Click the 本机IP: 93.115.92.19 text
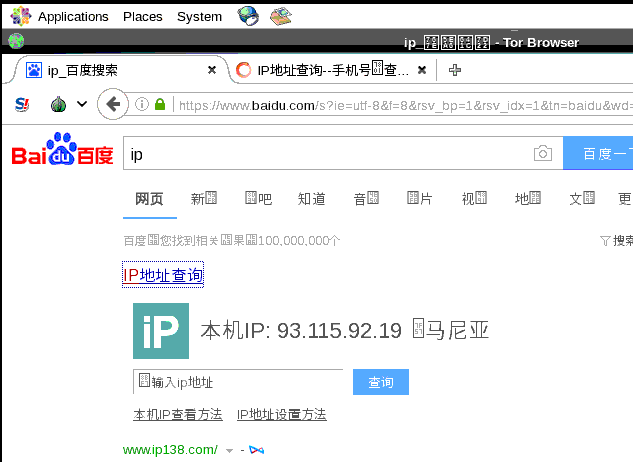 point(301,331)
